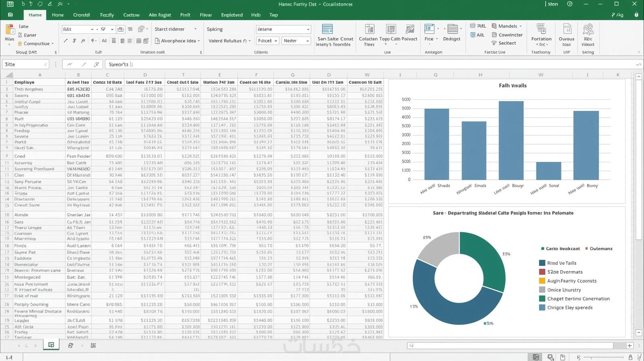Click the save icon in the title bar
Viewport: 644px width, 361px height.
tap(10, 4)
